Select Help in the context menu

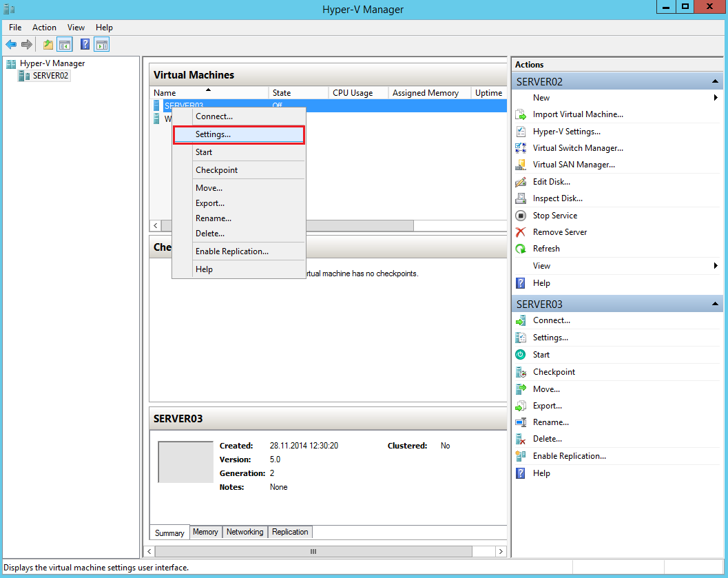pos(239,269)
